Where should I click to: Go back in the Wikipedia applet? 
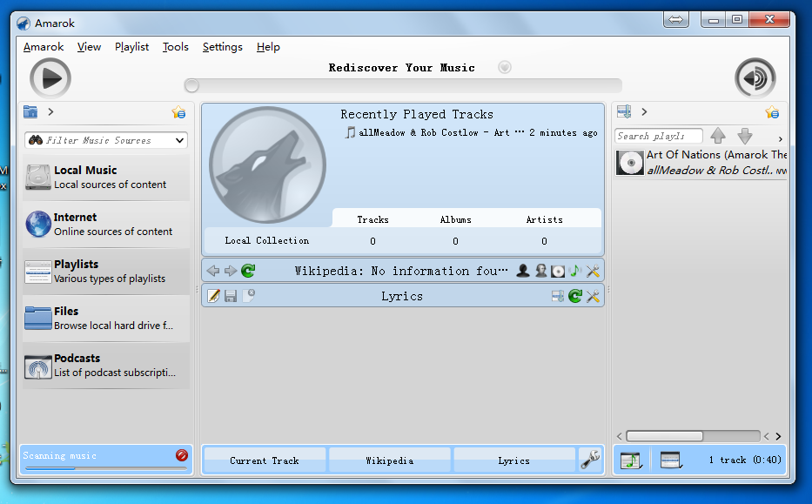click(213, 271)
